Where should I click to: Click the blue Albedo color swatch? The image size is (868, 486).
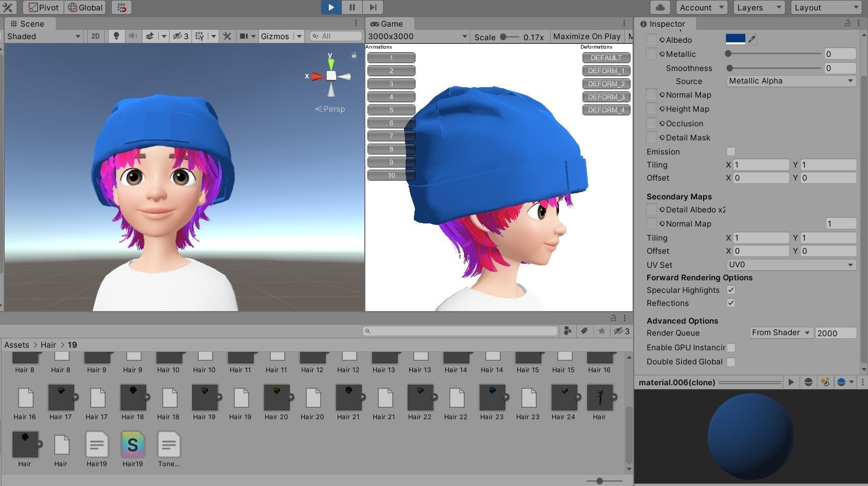(x=736, y=38)
